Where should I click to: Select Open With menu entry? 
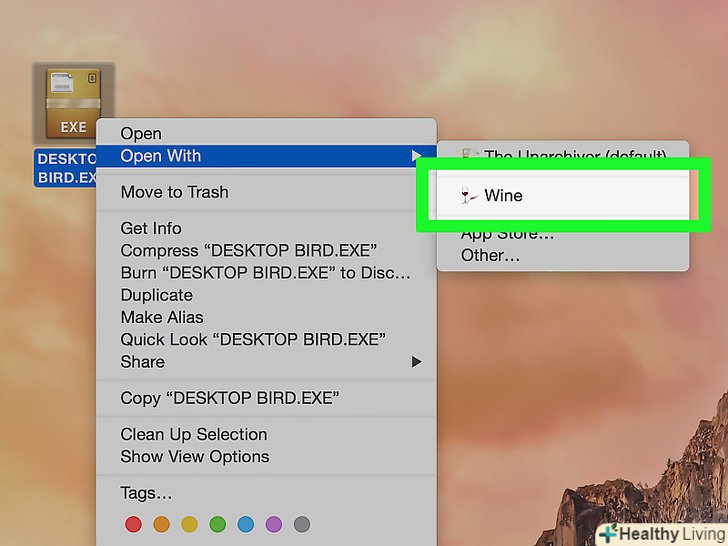(266, 156)
